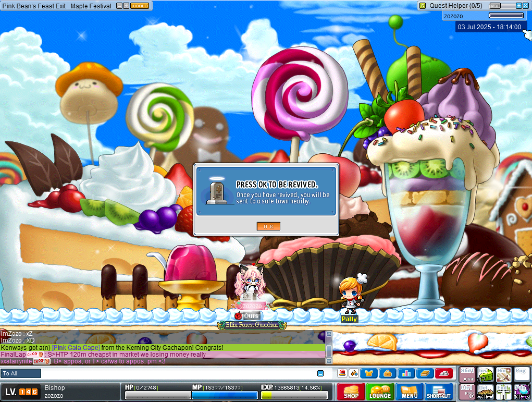Open the Skill book icon
Screen dimensions: 532x402
coord(425,373)
